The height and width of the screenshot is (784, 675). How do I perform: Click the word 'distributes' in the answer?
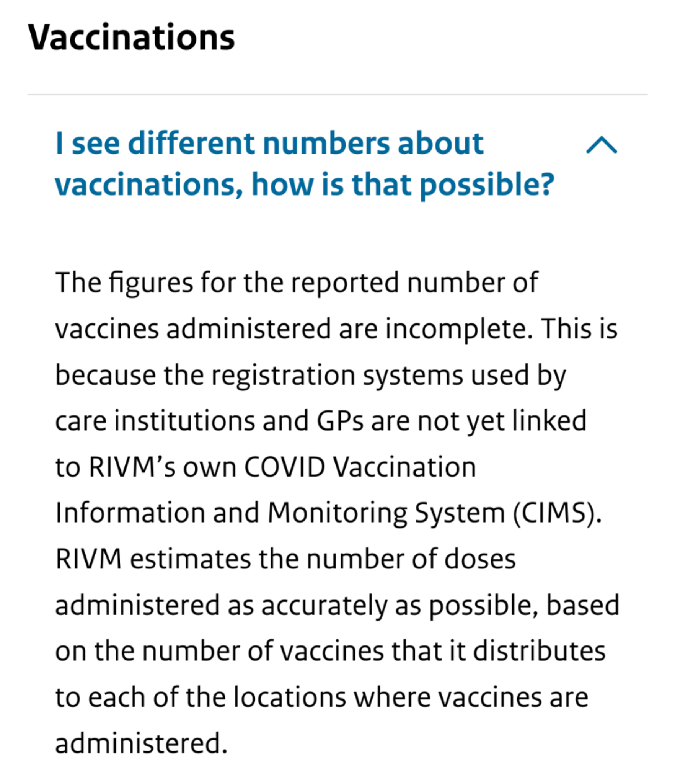tap(539, 651)
